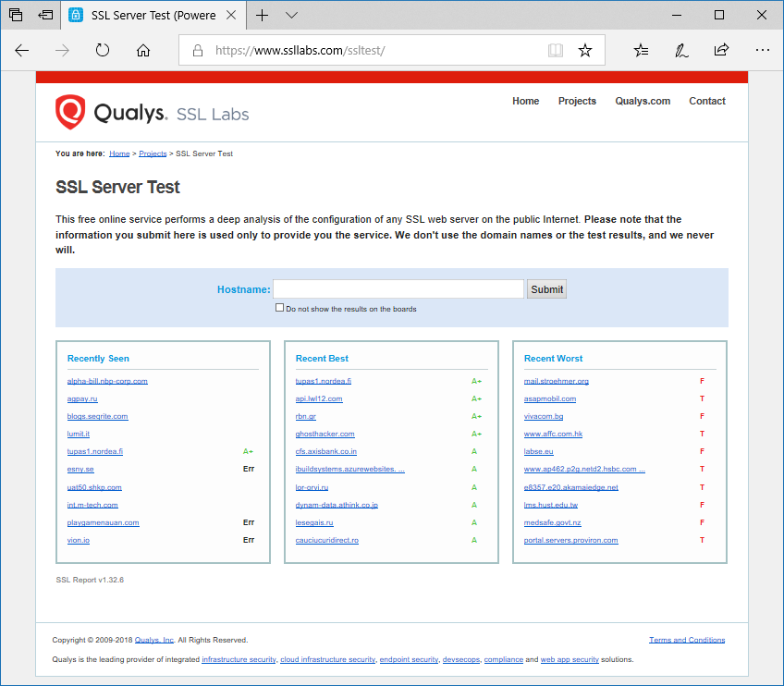Open asapmobil.com link
Screen dimensions: 784x686
tap(550, 398)
